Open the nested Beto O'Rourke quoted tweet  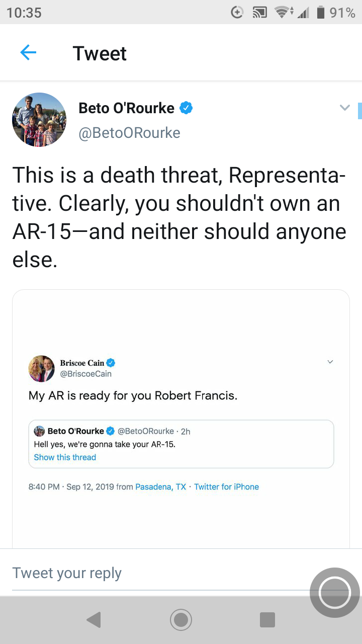181,438
